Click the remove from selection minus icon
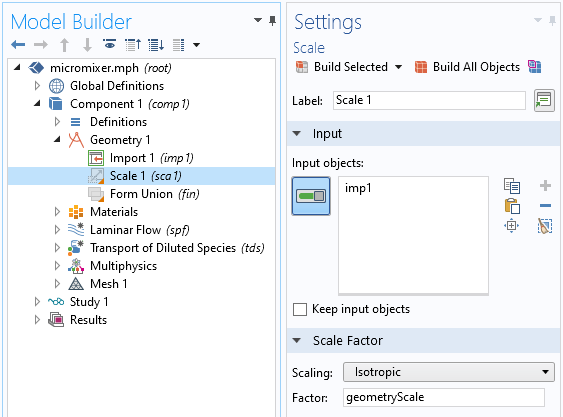The height and width of the screenshot is (417, 563). (x=545, y=205)
